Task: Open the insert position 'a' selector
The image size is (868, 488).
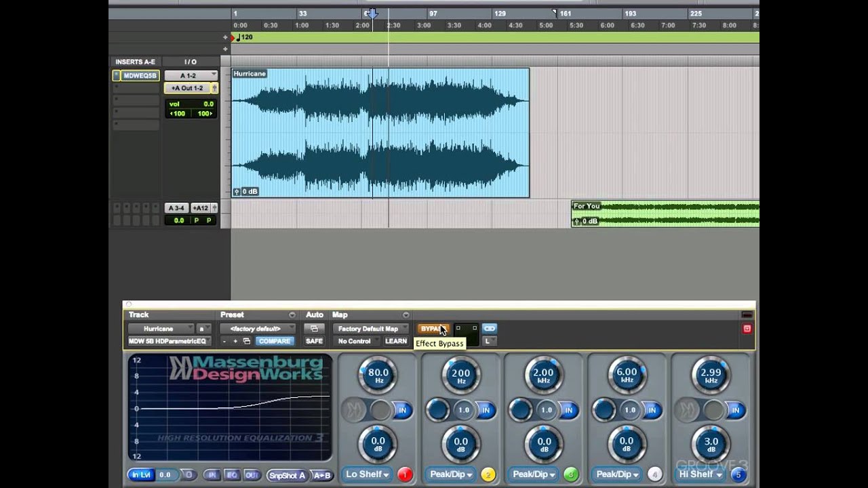Action: (203, 329)
